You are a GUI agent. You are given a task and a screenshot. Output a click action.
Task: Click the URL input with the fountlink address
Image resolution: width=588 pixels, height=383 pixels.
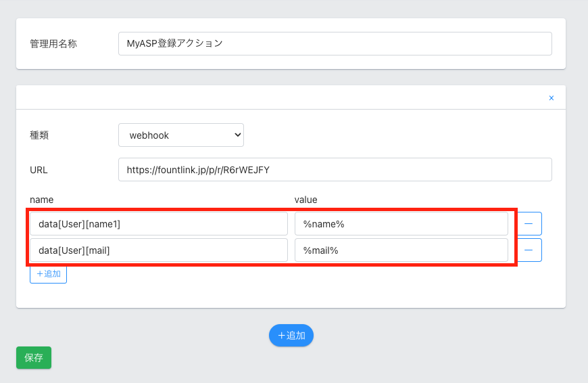(x=335, y=170)
